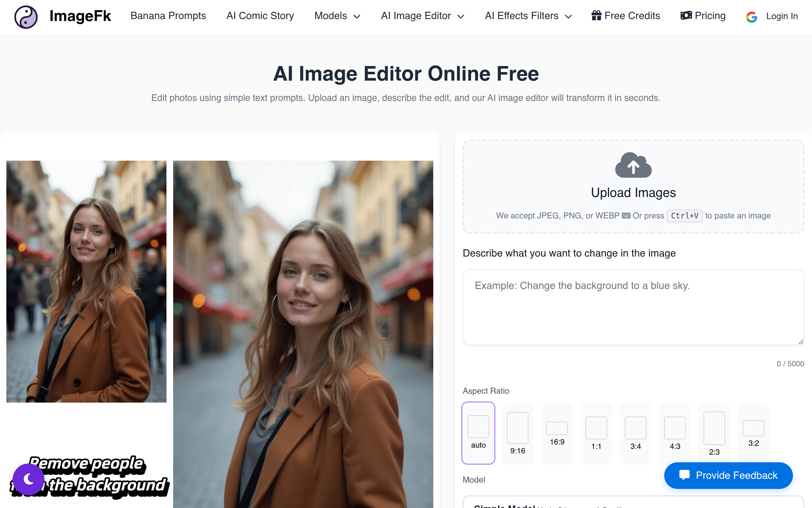
Task: Select the 16:9 aspect ratio
Action: (x=557, y=434)
